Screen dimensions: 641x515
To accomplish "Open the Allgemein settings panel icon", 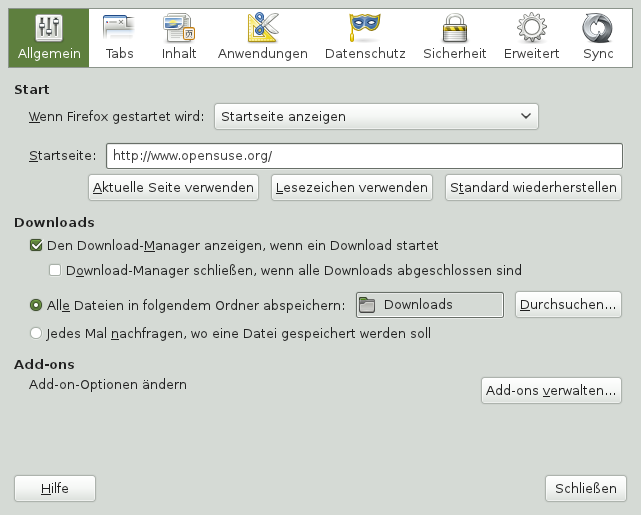I will [49, 27].
